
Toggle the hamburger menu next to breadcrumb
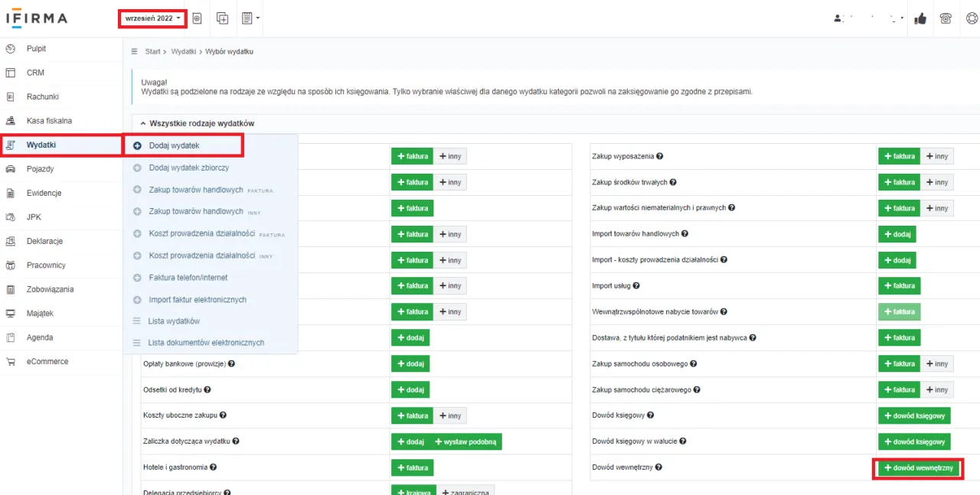(x=135, y=52)
